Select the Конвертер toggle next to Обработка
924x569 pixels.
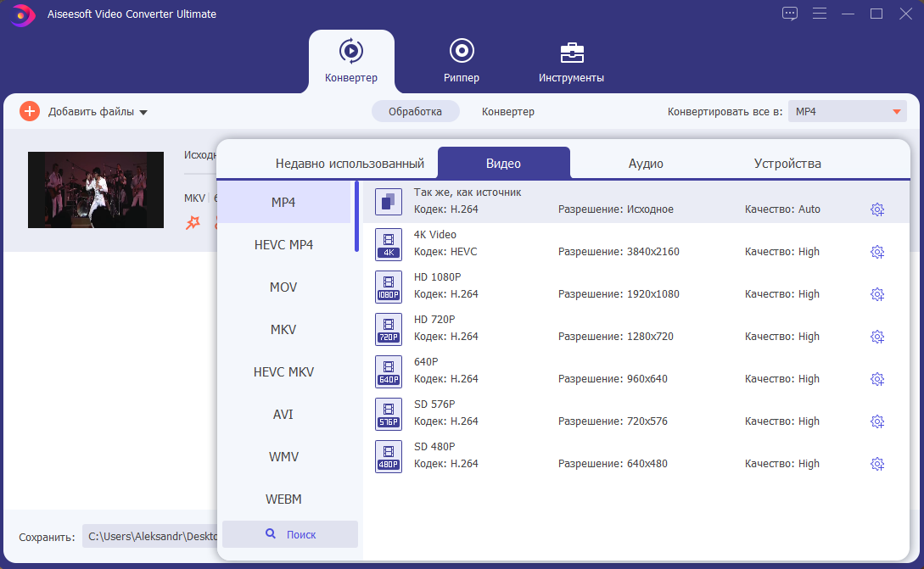[x=508, y=111]
